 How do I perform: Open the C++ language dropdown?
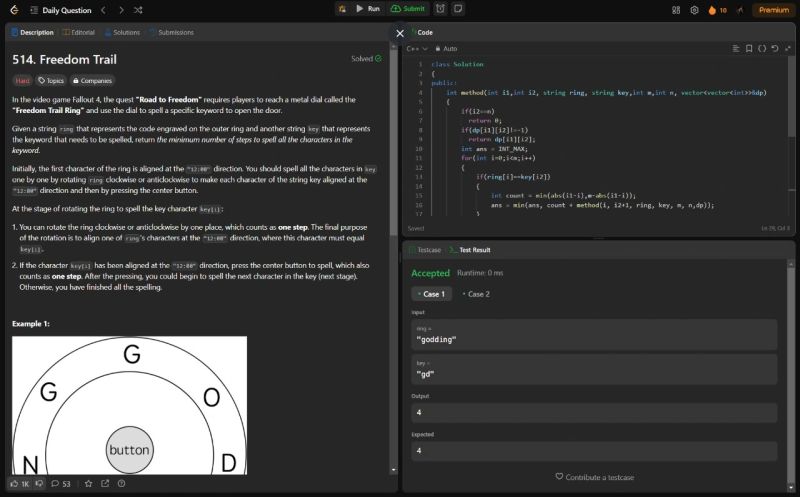tap(417, 48)
